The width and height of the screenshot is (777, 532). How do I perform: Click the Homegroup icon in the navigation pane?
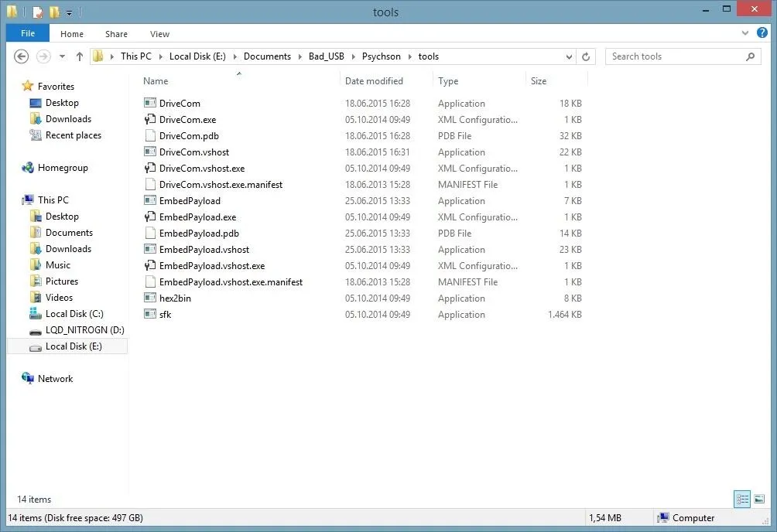coord(28,168)
